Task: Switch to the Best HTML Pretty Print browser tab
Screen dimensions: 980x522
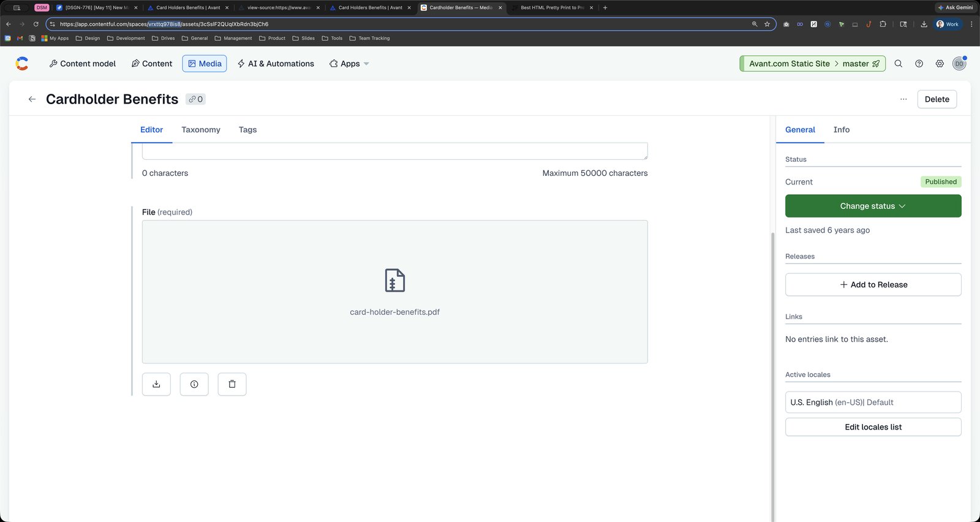Action: [x=552, y=7]
